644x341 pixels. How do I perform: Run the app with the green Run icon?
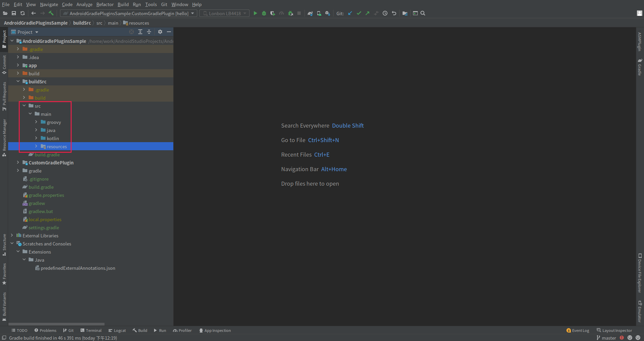point(256,14)
